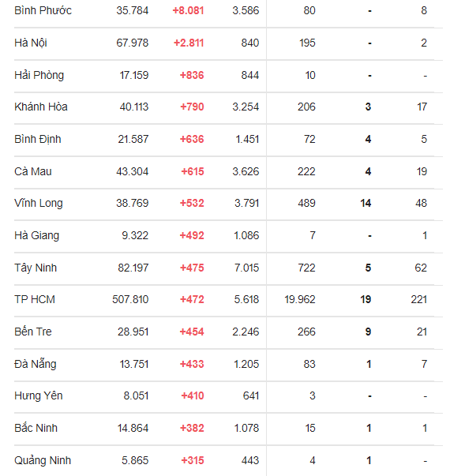Open Tây Ninh province entry

[36, 268]
